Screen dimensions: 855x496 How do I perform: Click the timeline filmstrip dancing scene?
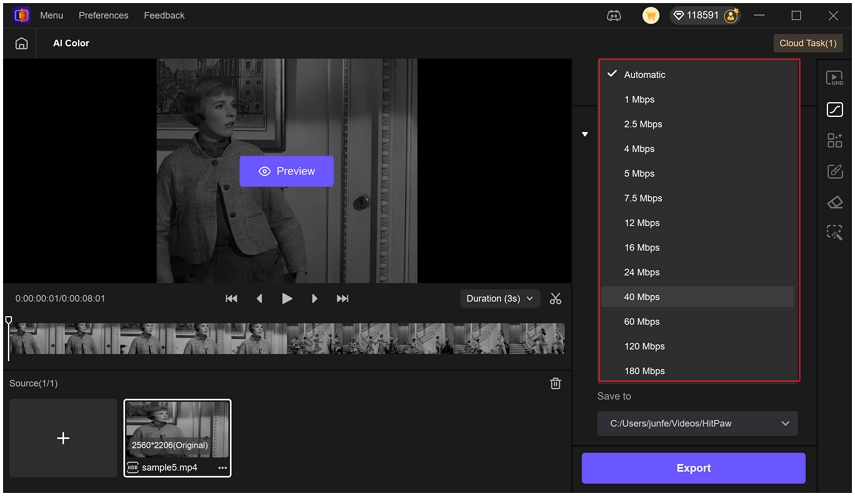pos(426,338)
